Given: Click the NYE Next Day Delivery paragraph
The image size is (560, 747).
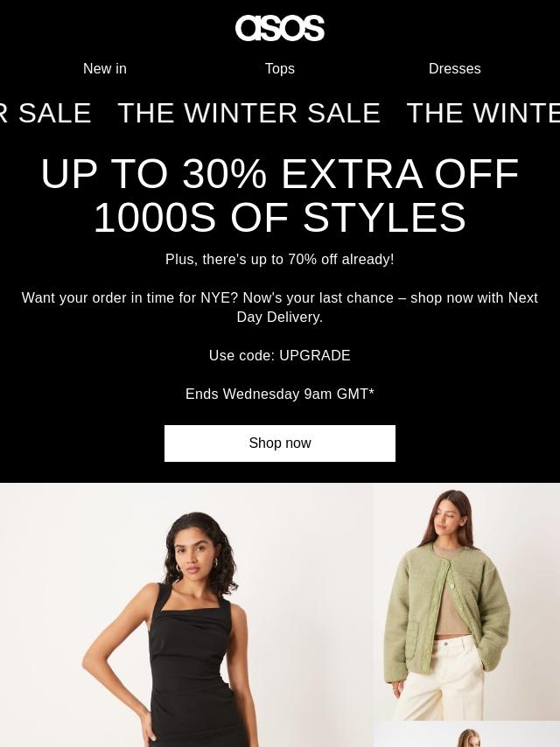Looking at the screenshot, I should [x=280, y=307].
